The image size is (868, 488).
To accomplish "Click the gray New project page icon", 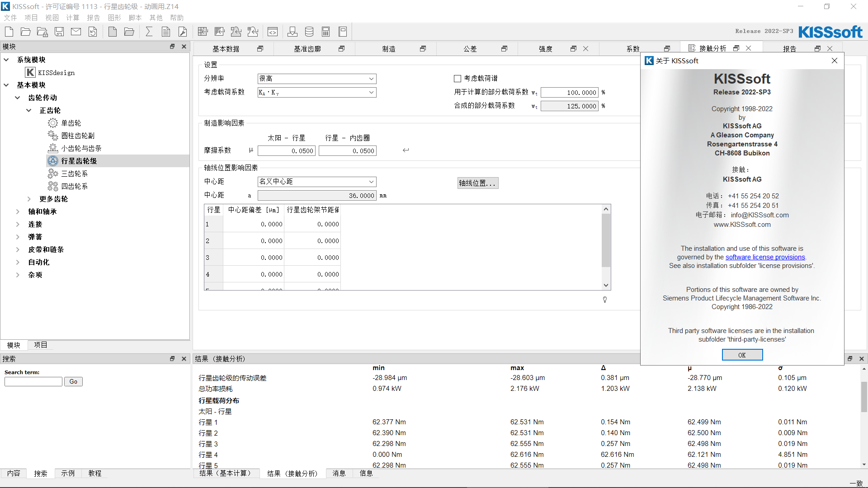I will point(113,32).
